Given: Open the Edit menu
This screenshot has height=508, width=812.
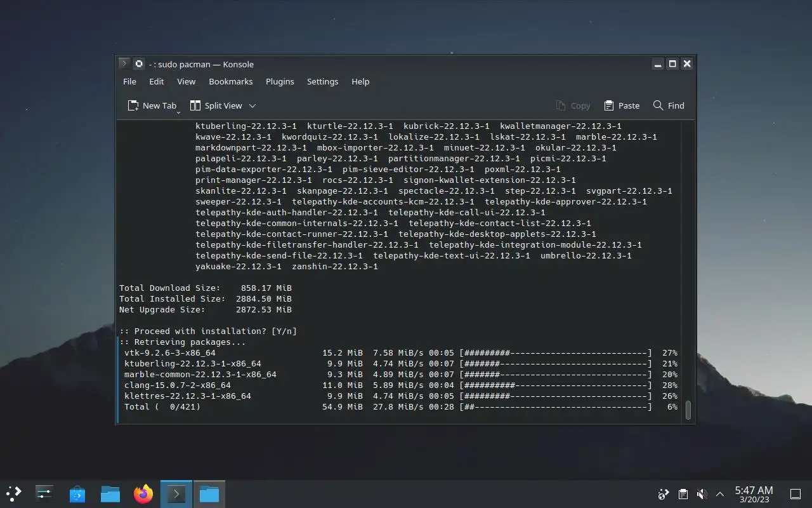Looking at the screenshot, I should (x=156, y=81).
